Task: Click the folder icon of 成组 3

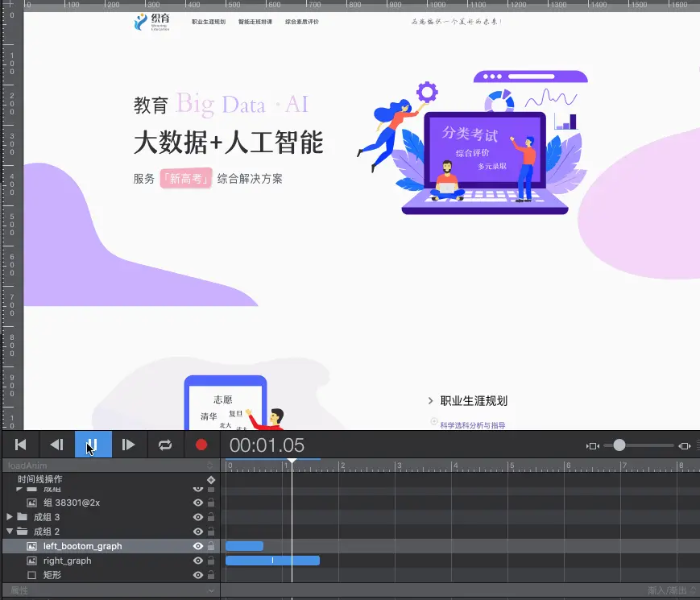Action: point(22,517)
